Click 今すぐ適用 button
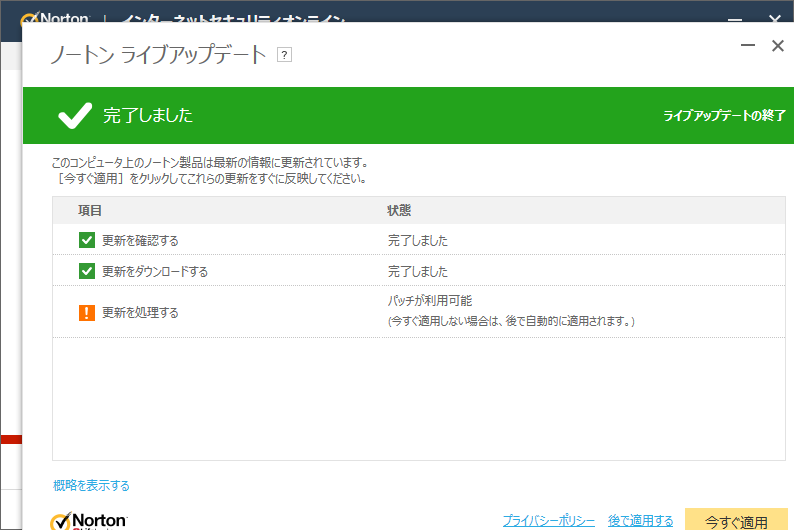Screen dimensions: 794x530 (x=736, y=520)
